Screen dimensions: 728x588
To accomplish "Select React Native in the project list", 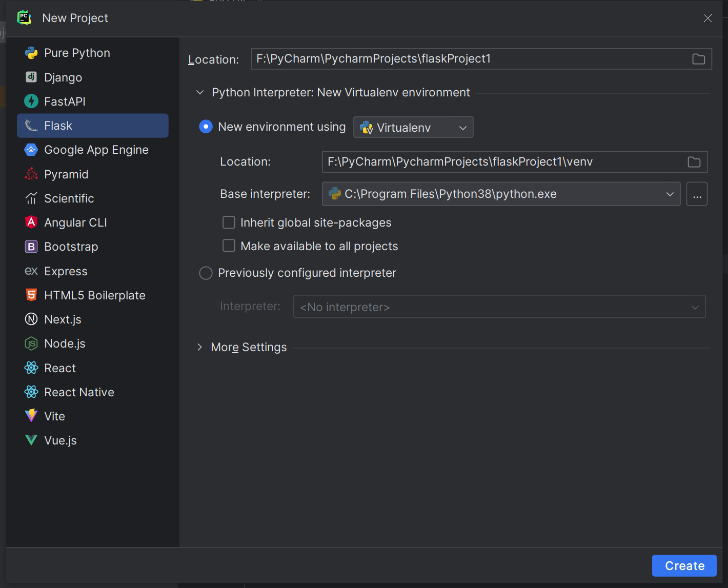I will [x=93, y=392].
